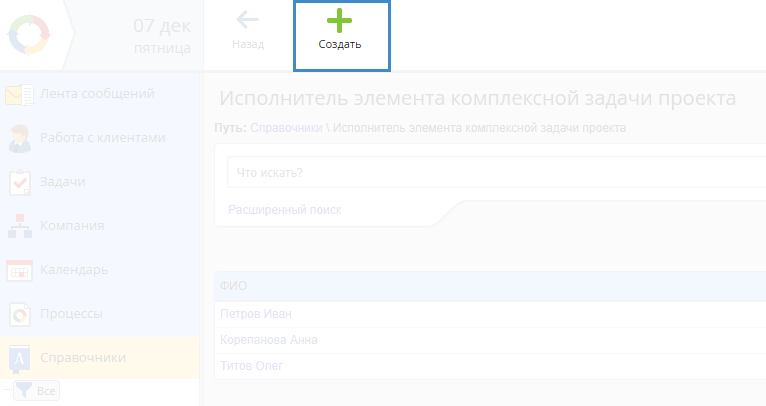This screenshot has height=406, width=766.
Task: Open Лента сообщений envelope icon in sidebar
Action: point(20,95)
